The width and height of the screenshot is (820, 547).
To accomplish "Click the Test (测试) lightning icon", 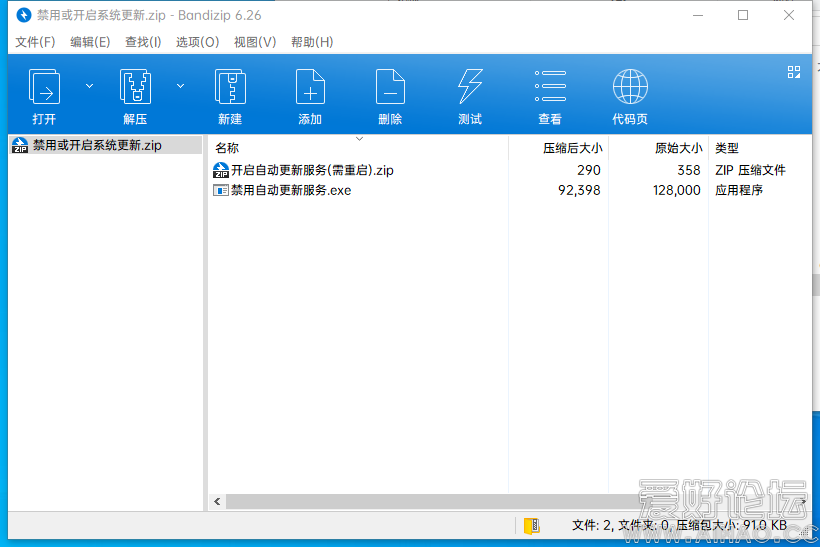I will coord(470,87).
